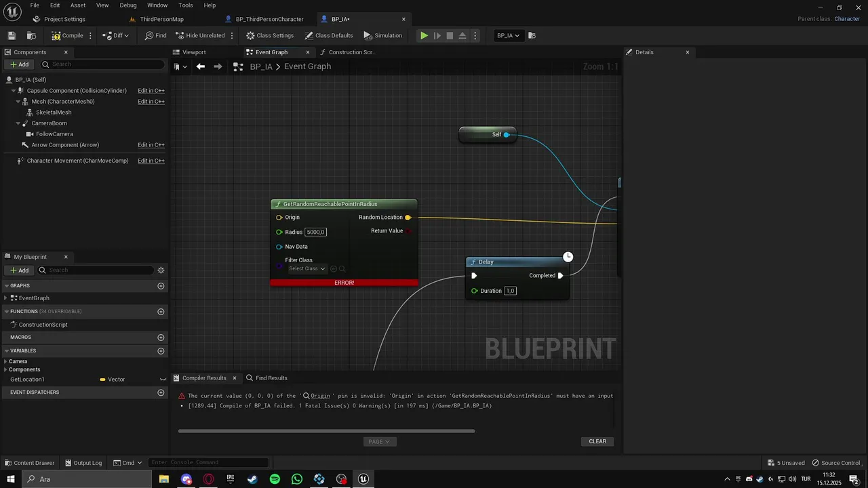The width and height of the screenshot is (868, 488).
Task: Select the FollowCamera component
Action: (54, 134)
